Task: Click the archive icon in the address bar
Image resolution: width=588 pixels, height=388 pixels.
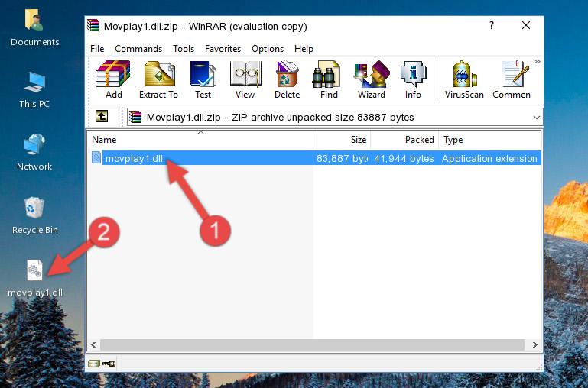Action: pyautogui.click(x=135, y=117)
